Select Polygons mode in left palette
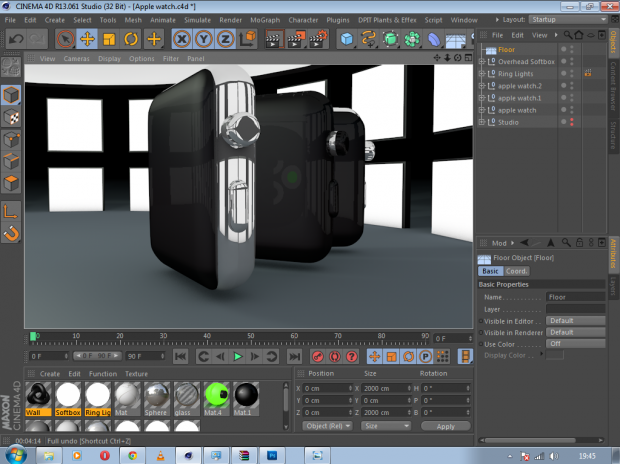This screenshot has width=620, height=464. [11, 183]
